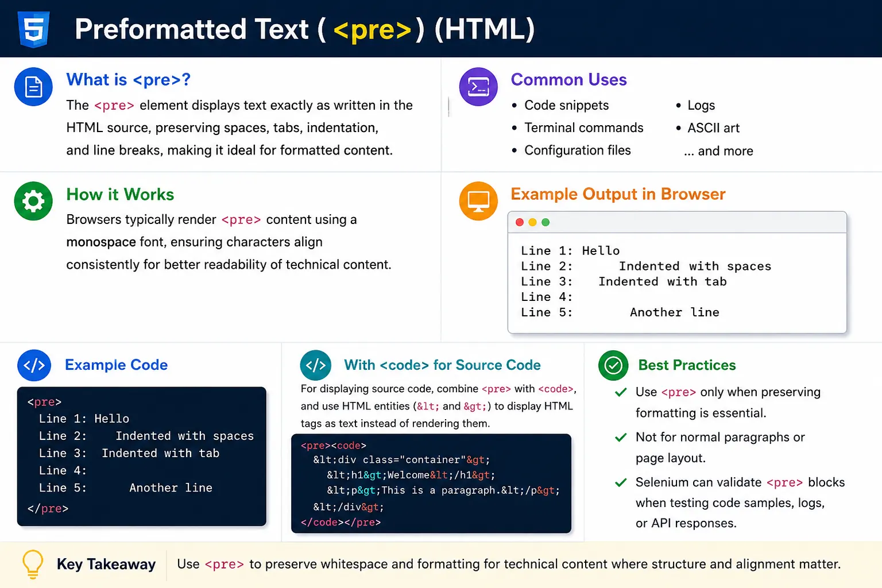Click the purple terminal icon beside Common Uses

coord(478,87)
